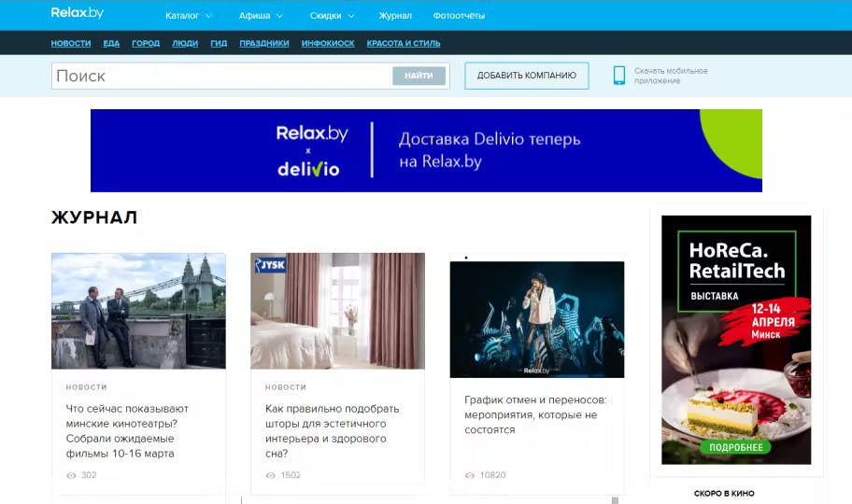Image resolution: width=852 pixels, height=504 pixels.
Task: Click the Найти search button
Action: (419, 76)
